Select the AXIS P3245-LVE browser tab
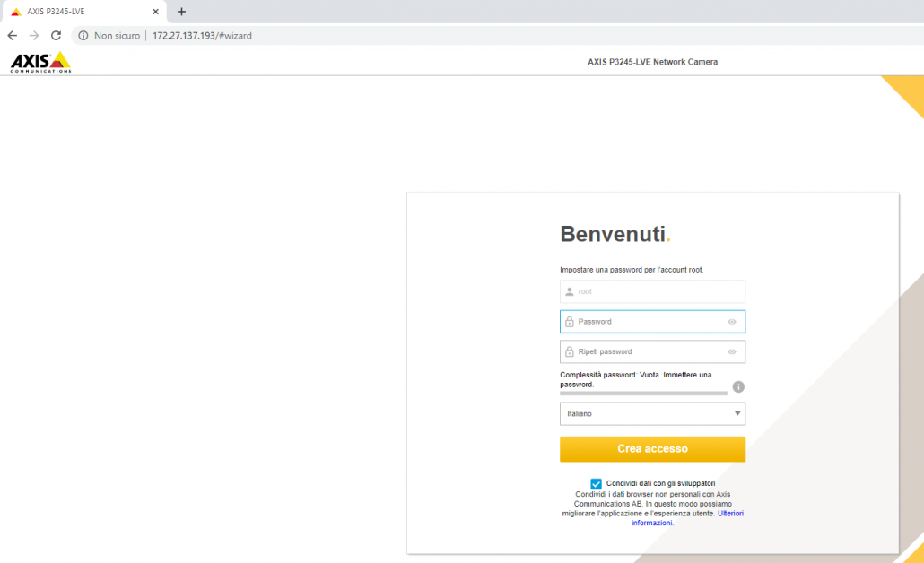Image resolution: width=924 pixels, height=563 pixels. (x=83, y=12)
